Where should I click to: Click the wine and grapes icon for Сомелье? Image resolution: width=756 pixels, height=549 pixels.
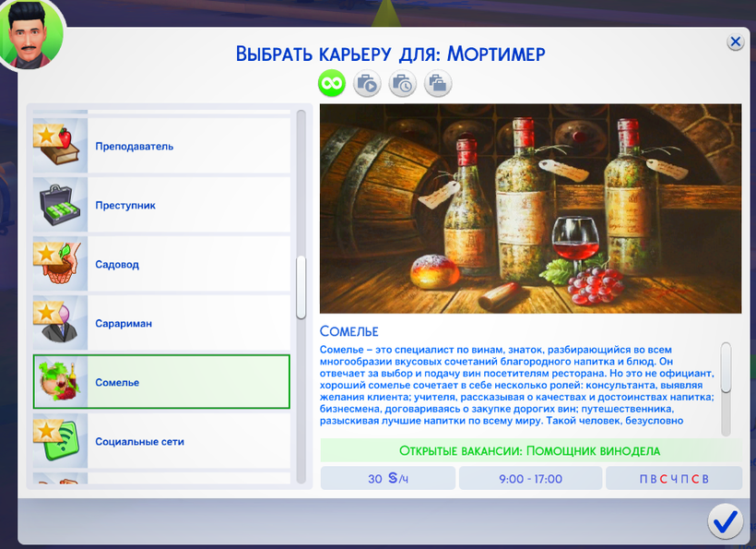[60, 382]
